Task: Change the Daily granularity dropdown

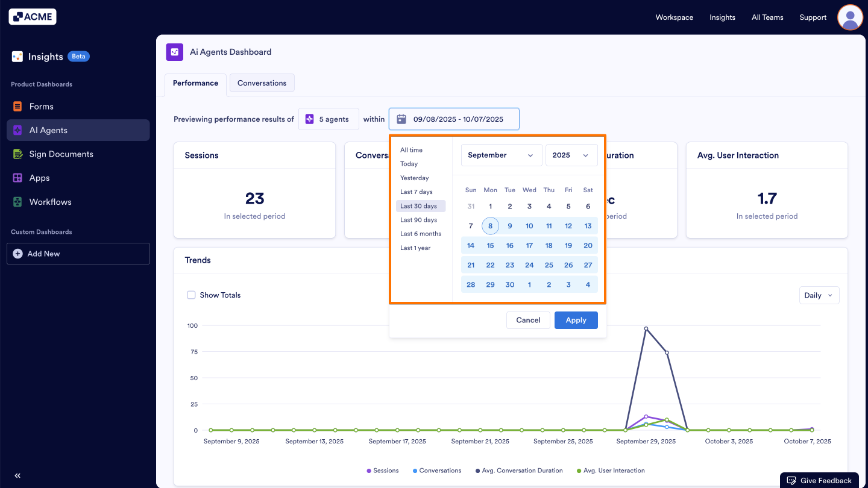Action: [819, 295]
